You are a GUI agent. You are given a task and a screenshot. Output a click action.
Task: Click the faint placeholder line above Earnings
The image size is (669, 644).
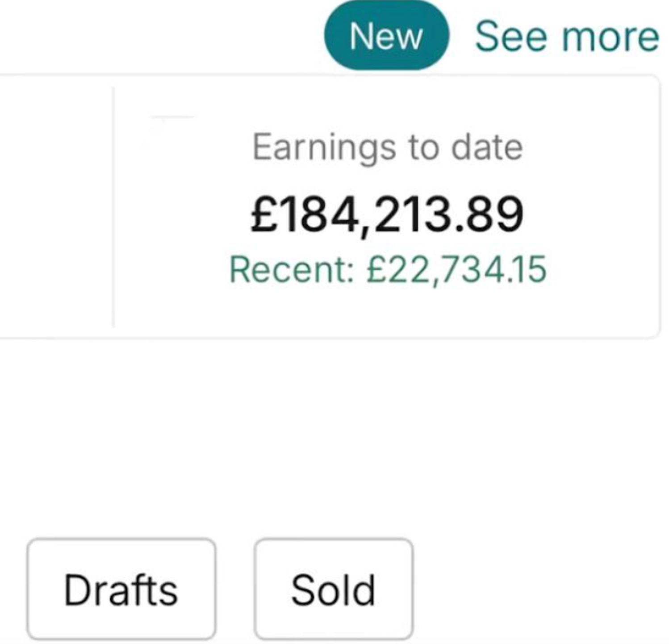[x=172, y=117]
